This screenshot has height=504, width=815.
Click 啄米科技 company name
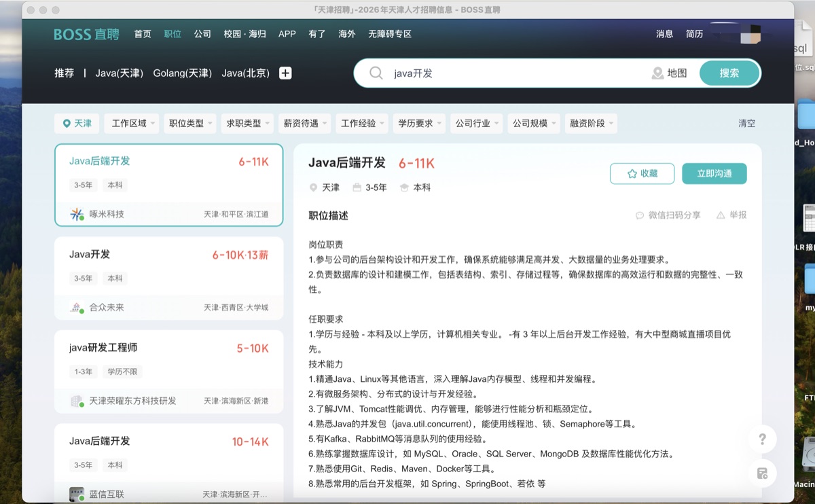(x=107, y=214)
